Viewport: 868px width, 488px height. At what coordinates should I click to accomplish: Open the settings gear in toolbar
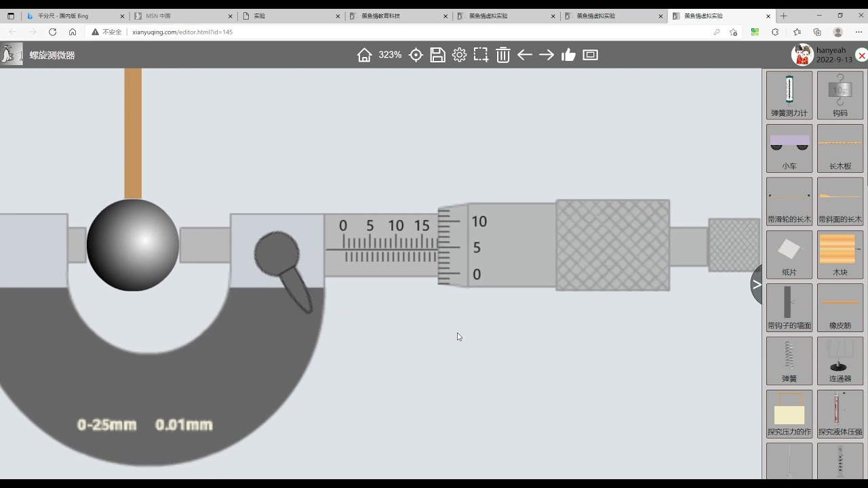[459, 55]
